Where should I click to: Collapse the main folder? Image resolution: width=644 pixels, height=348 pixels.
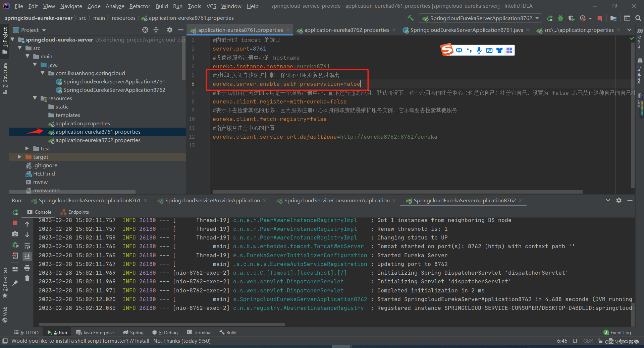28,56
